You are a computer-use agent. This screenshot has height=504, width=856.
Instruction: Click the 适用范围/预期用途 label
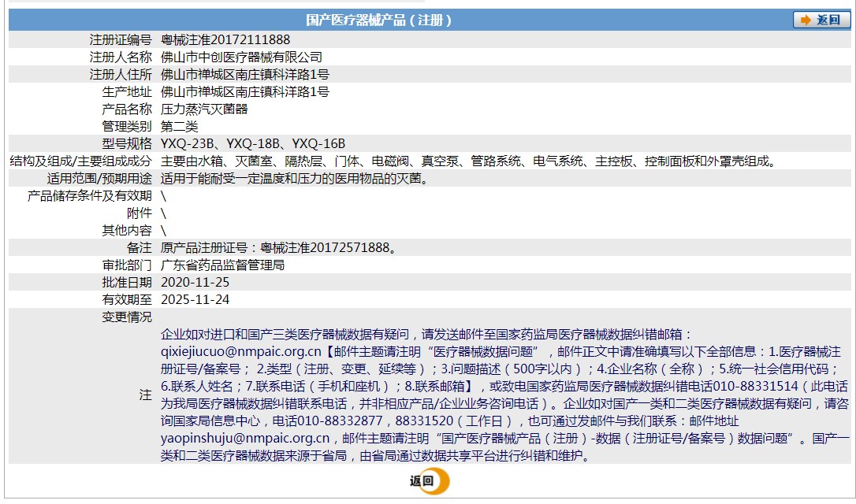pyautogui.click(x=99, y=179)
